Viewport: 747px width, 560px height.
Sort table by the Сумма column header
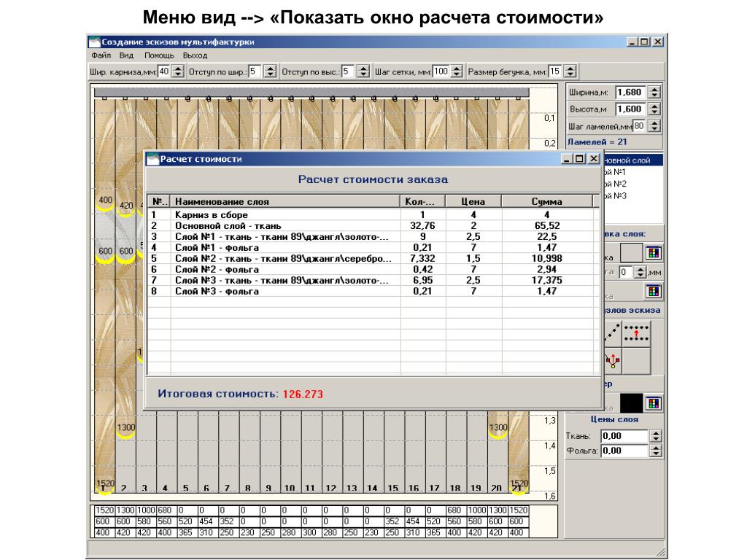(x=546, y=202)
